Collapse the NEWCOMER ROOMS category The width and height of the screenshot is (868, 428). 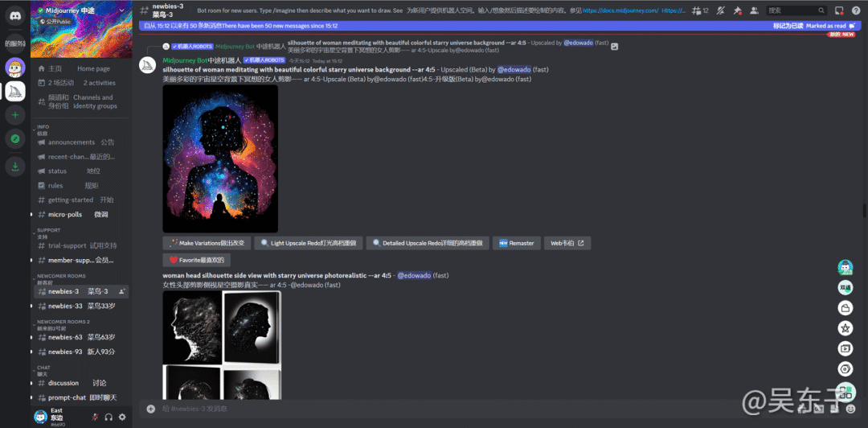59,279
